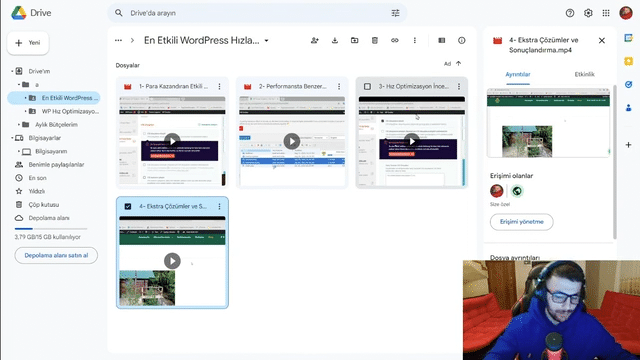Image resolution: width=640 pixels, height=360 pixels.
Task: Click Depolama alanı satın al button
Action: [x=56, y=256]
